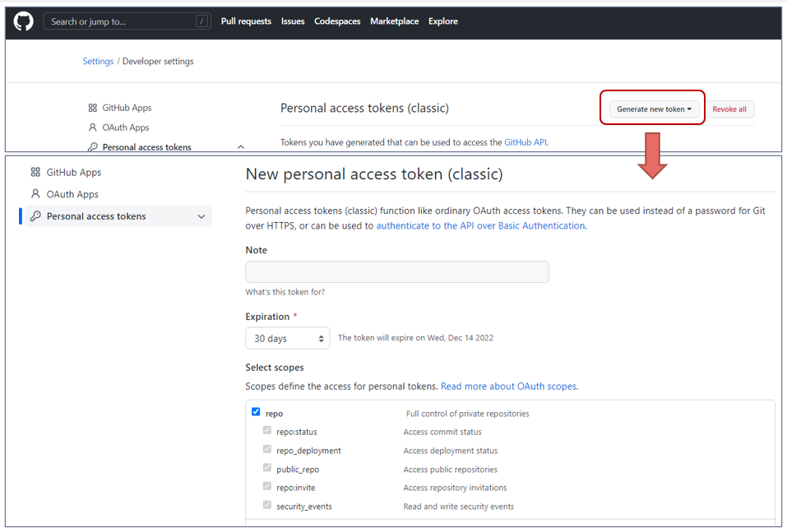Screen dimensions: 787x532
Task: Click the Expiration field label
Action: 267,317
